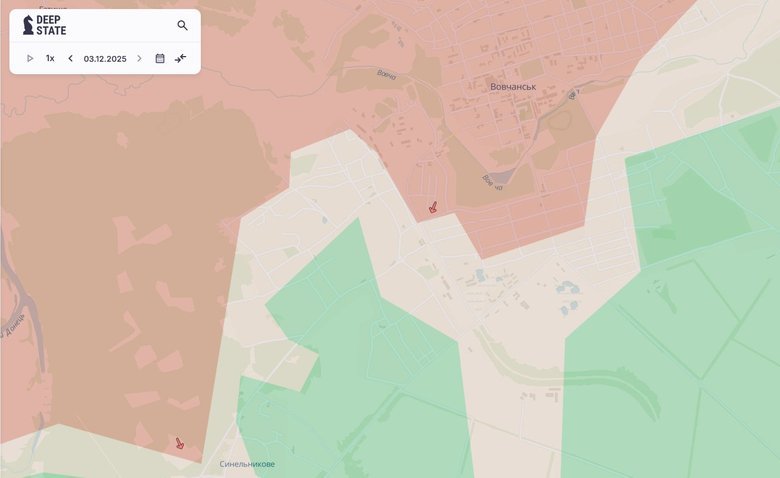
Task: Click the attack arrow south of Вовчанськ
Action: tap(433, 208)
